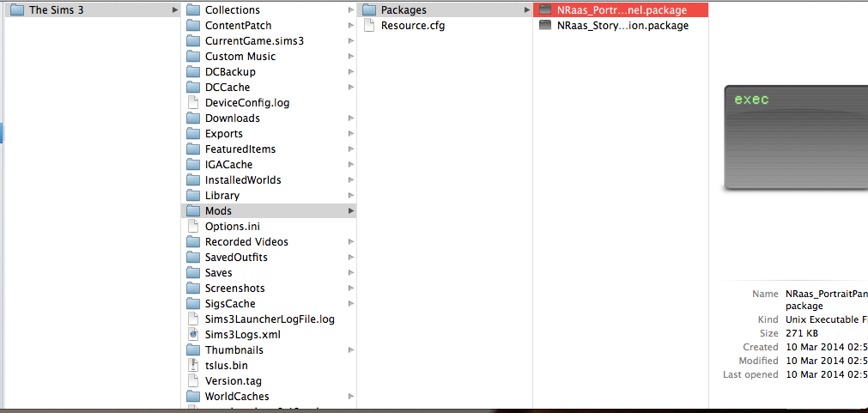
Task: Click the preview Name value NRaas_PortraitPan
Action: [x=827, y=294]
